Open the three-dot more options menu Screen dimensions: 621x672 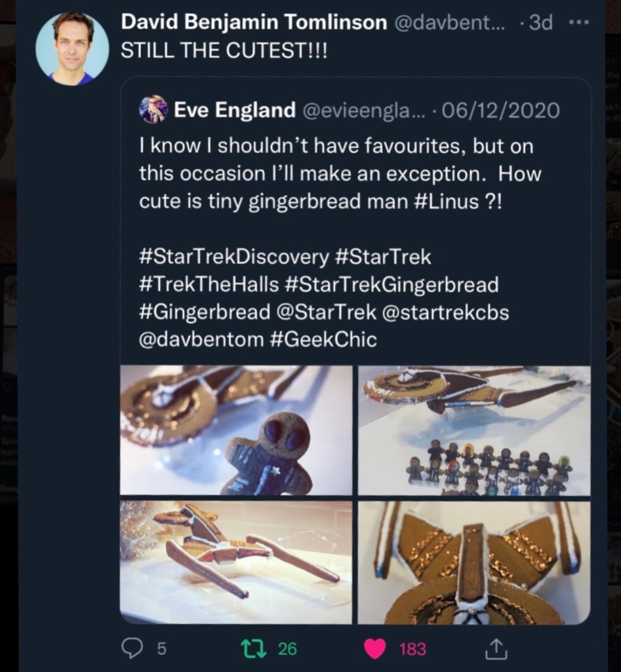click(x=579, y=23)
